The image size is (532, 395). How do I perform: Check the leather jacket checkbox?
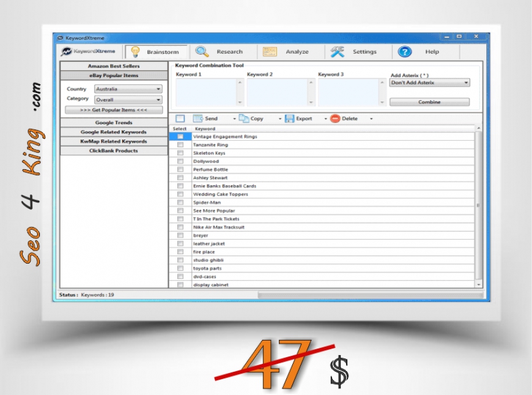(x=180, y=243)
